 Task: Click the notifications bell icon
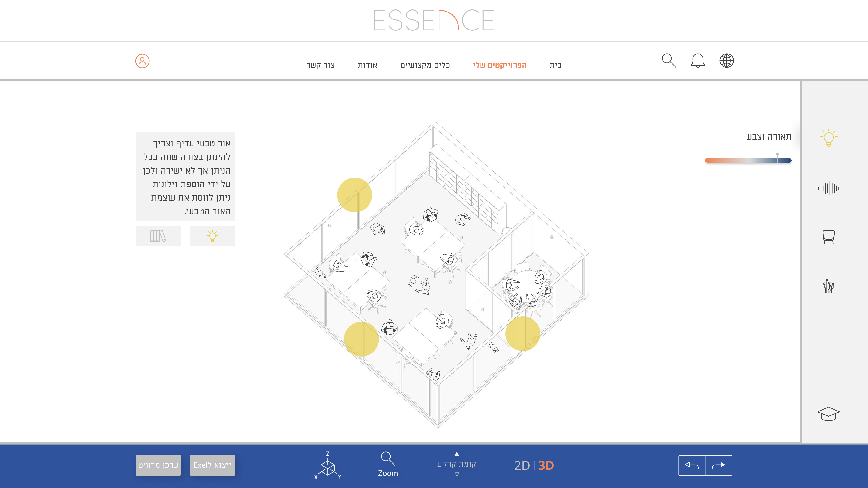698,61
